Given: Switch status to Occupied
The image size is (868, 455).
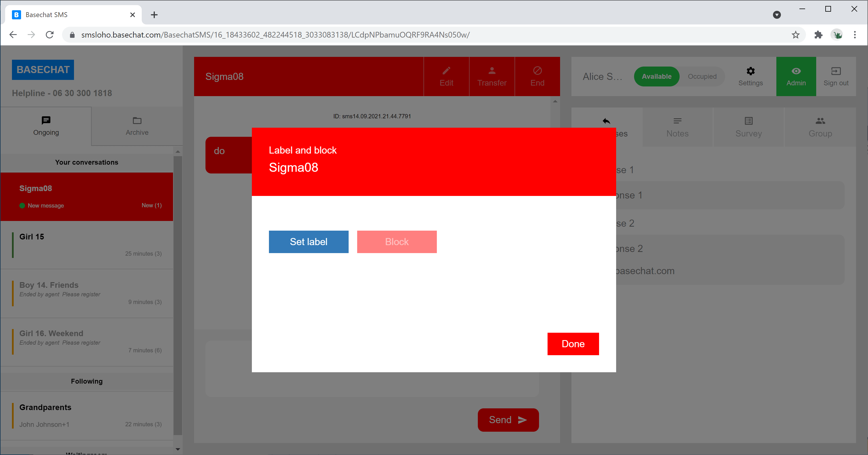Looking at the screenshot, I should (702, 76).
